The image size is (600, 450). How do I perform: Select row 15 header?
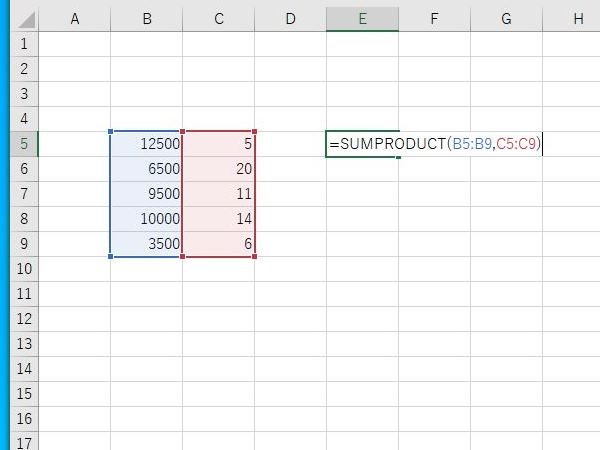24,394
